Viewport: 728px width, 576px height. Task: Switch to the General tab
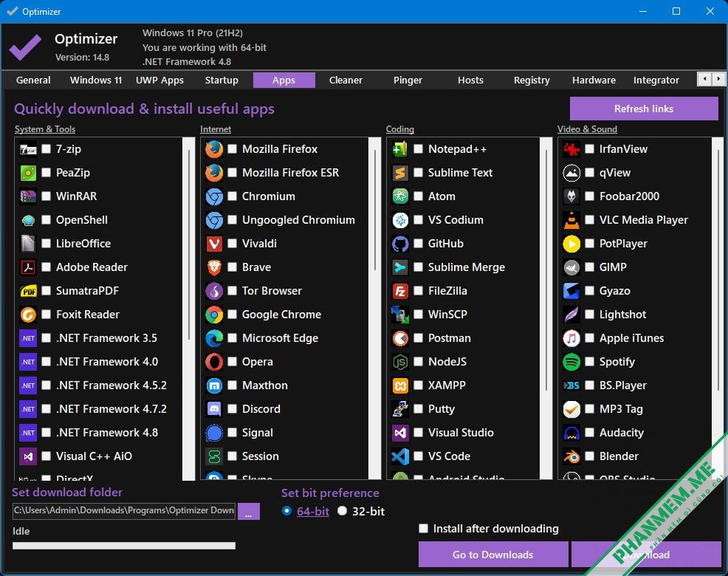[33, 80]
